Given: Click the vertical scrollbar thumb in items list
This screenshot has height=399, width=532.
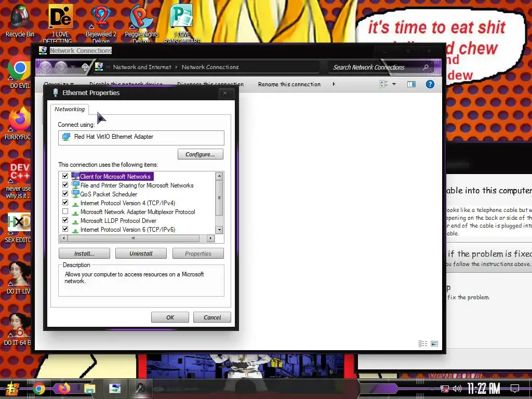Looking at the screenshot, I should click(219, 198).
